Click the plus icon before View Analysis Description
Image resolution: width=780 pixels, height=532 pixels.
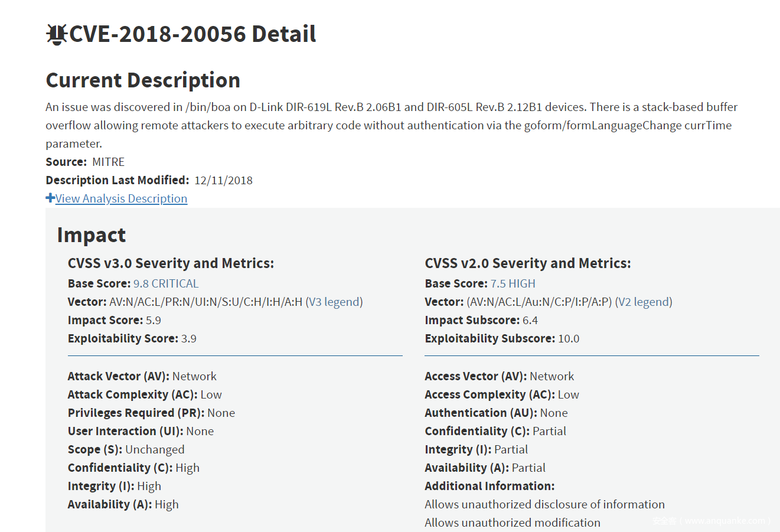[50, 198]
